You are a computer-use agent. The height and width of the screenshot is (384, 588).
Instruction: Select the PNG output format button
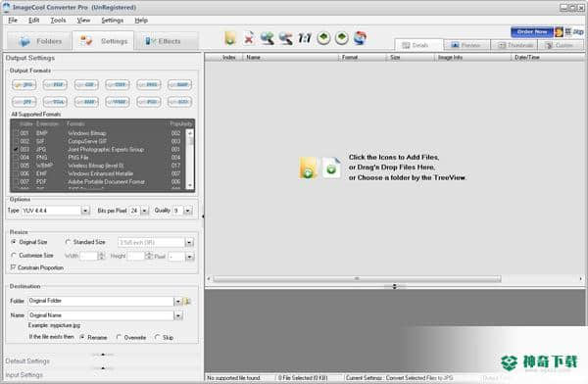(x=149, y=85)
